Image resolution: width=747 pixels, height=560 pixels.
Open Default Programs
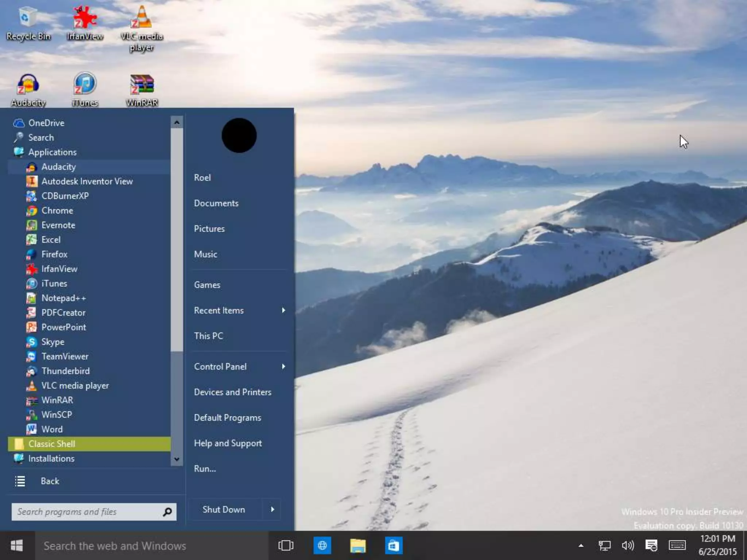click(x=239, y=417)
